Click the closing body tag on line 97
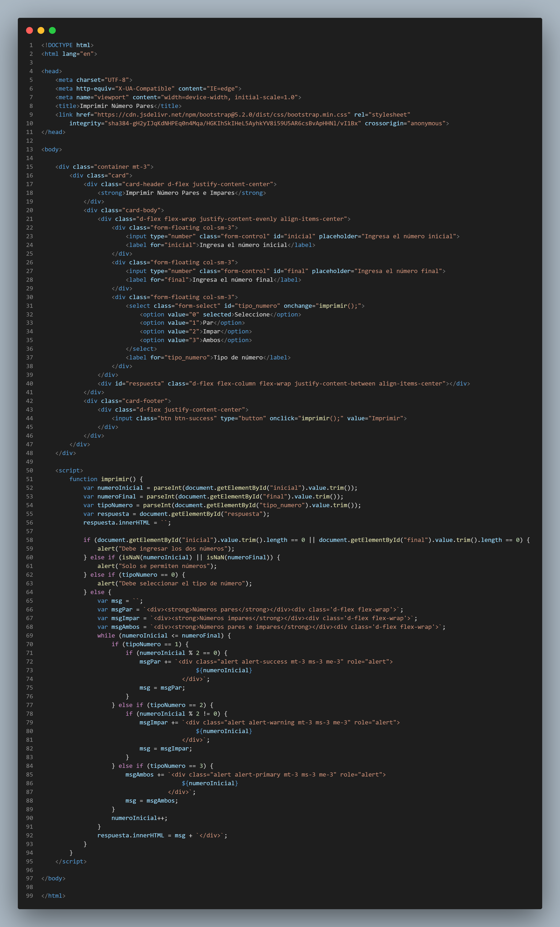This screenshot has height=927, width=560. pyautogui.click(x=53, y=878)
